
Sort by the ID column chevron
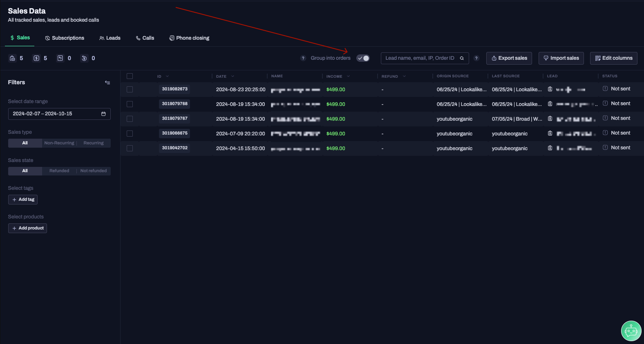point(167,76)
